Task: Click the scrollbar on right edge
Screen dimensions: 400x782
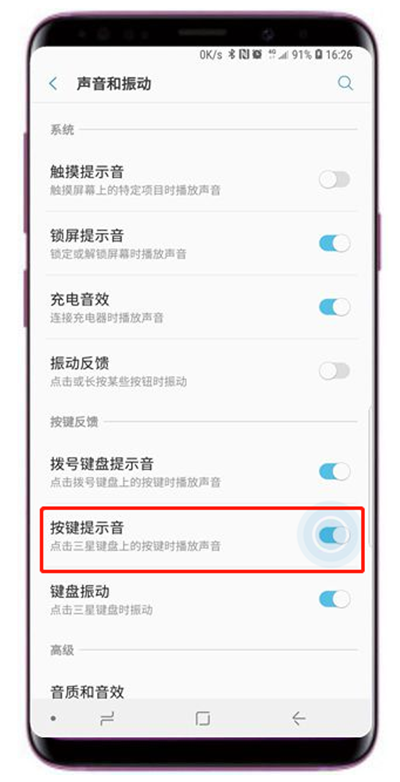Action: pos(370,478)
